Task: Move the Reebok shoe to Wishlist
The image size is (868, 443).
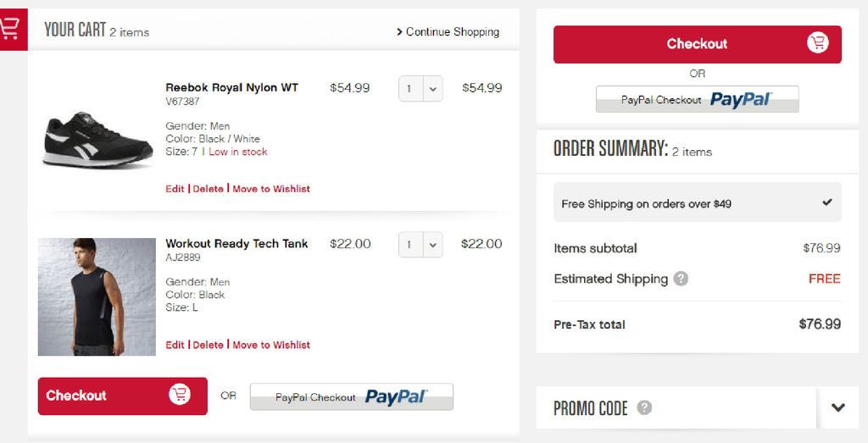Action: pos(271,189)
